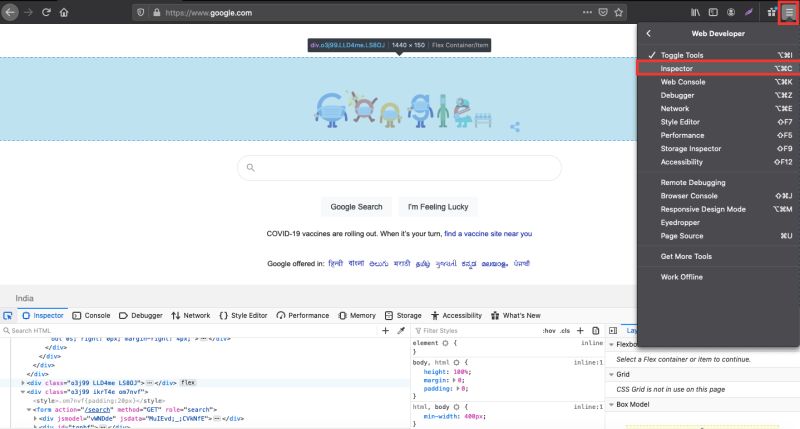
Task: Open the page actions three-dot menu
Action: pos(587,12)
